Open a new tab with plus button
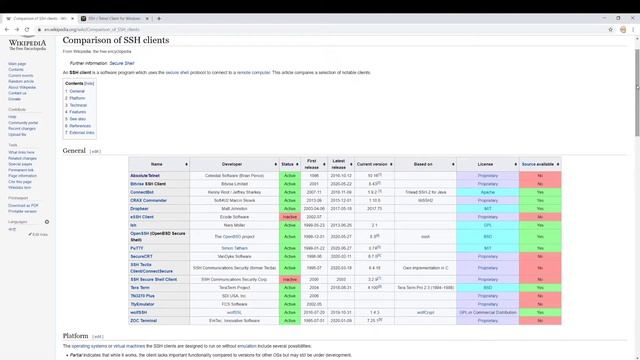 coord(159,18)
